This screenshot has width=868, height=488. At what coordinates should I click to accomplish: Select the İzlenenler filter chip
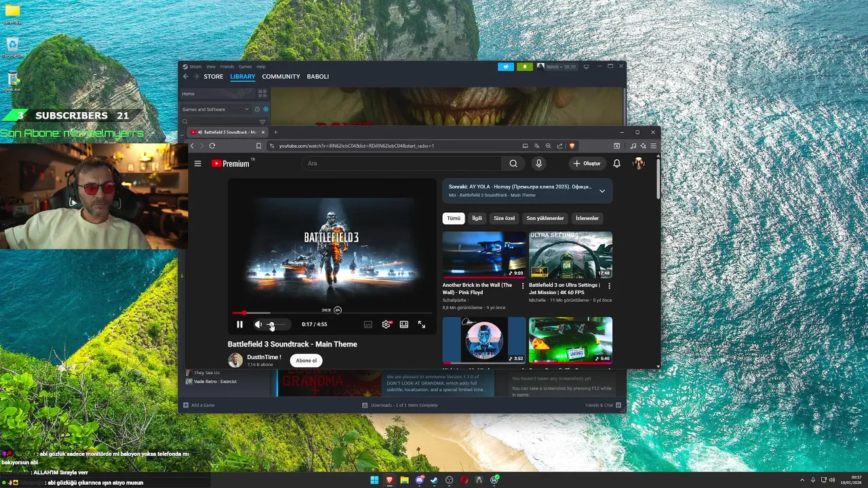pyautogui.click(x=587, y=218)
